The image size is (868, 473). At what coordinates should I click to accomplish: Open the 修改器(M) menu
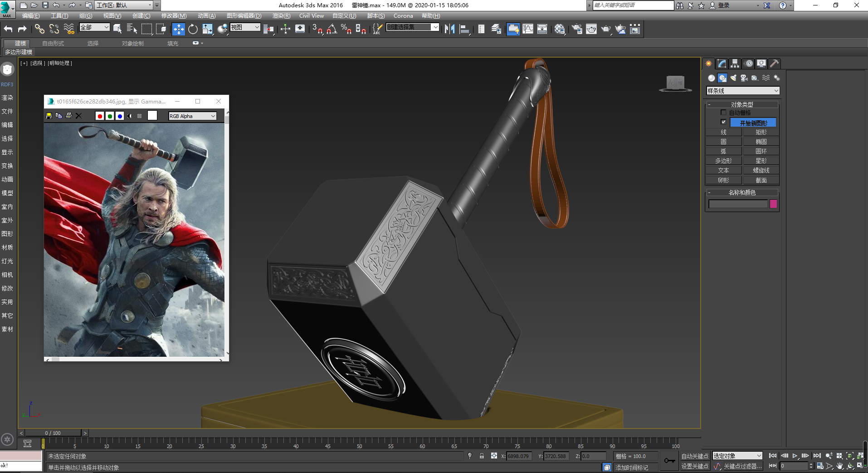[x=174, y=16]
